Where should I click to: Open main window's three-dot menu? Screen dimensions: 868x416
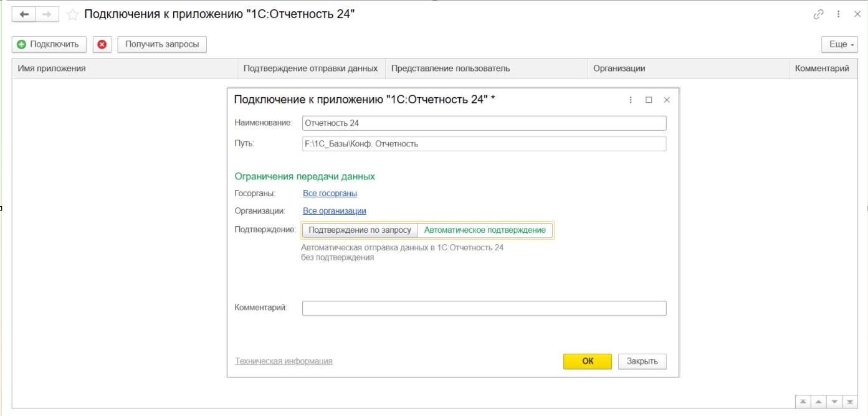pos(839,14)
